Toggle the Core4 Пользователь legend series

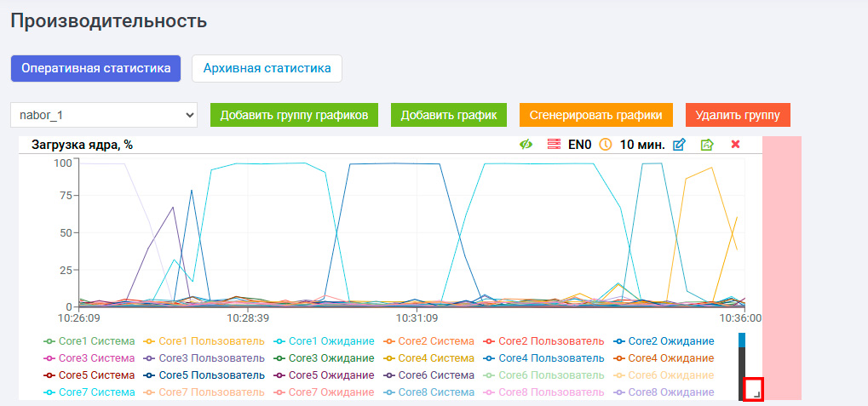[543, 358]
